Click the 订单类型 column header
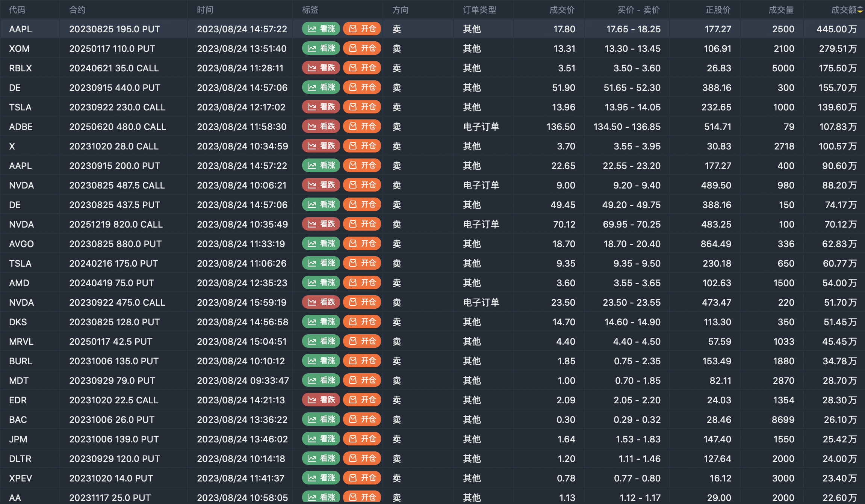 (479, 10)
